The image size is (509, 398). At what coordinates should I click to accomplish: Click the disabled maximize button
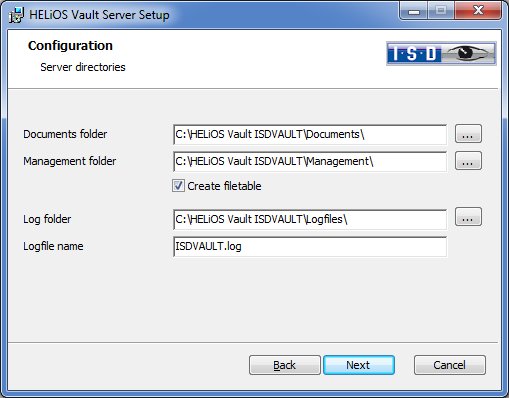coord(441,11)
